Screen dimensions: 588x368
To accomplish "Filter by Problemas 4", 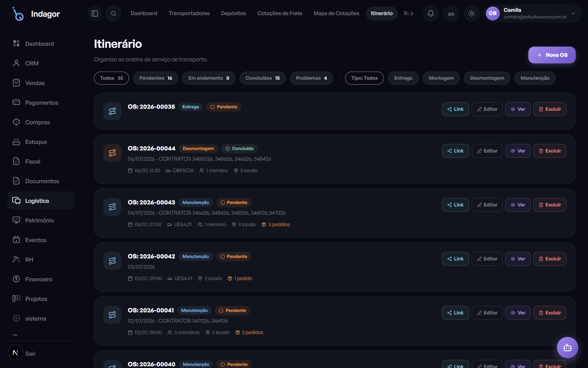I will pyautogui.click(x=311, y=78).
